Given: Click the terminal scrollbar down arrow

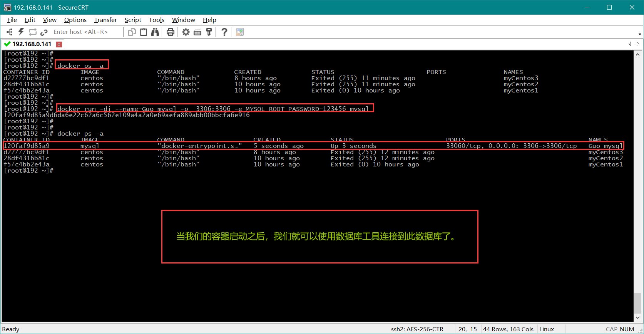Looking at the screenshot, I should point(638,317).
